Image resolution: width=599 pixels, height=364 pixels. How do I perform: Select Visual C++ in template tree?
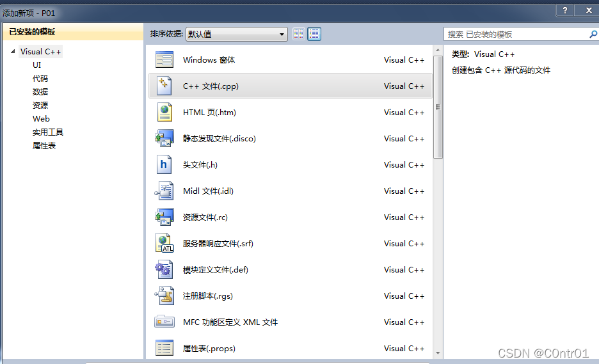pos(40,52)
